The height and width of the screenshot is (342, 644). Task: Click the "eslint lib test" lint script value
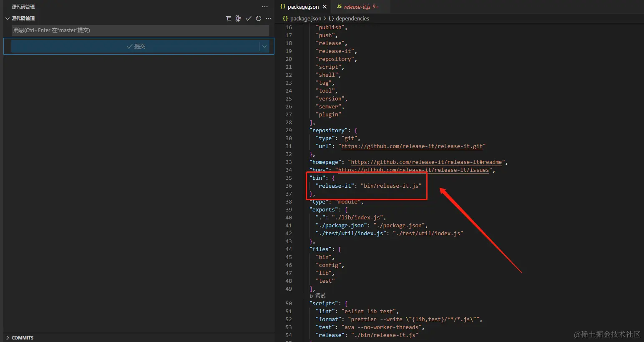click(x=369, y=312)
